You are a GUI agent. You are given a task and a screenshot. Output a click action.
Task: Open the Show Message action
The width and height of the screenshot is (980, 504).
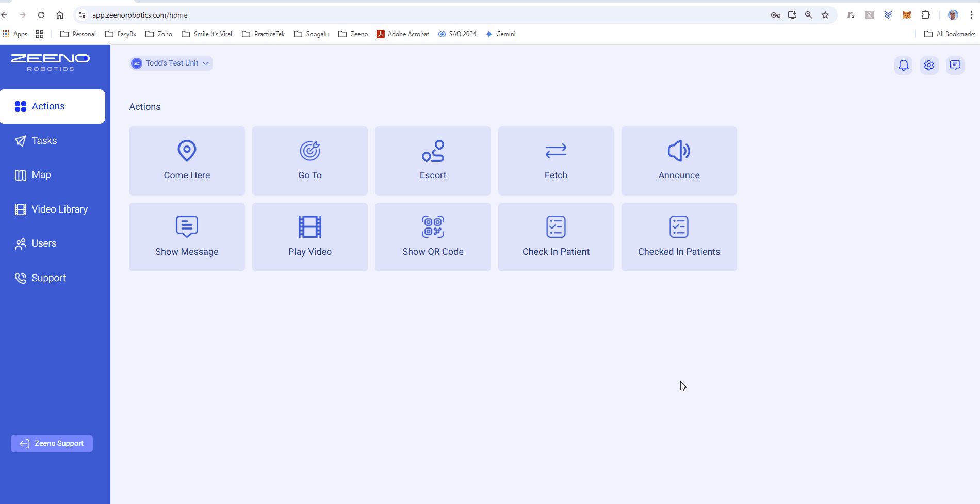[187, 237]
